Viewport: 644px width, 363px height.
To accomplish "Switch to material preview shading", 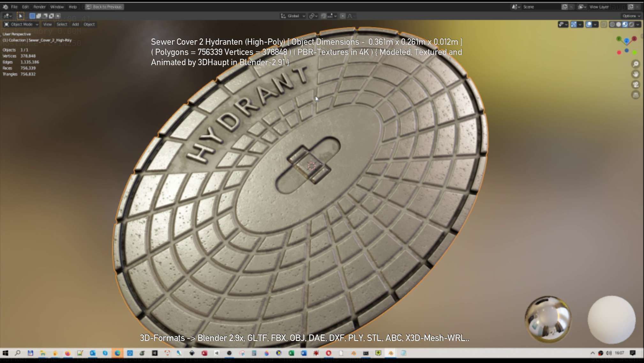I will (625, 24).
